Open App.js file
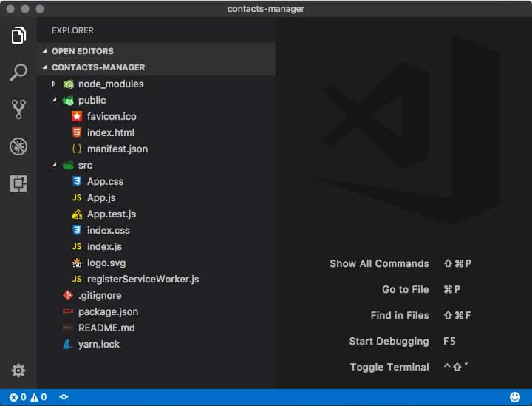Image resolution: width=532 pixels, height=406 pixels. pos(101,198)
